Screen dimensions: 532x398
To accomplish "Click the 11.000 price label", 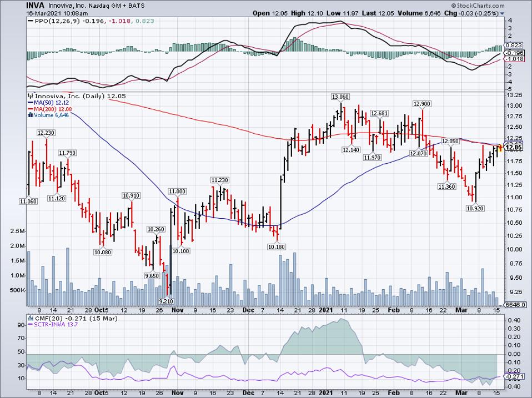I will pos(177,192).
